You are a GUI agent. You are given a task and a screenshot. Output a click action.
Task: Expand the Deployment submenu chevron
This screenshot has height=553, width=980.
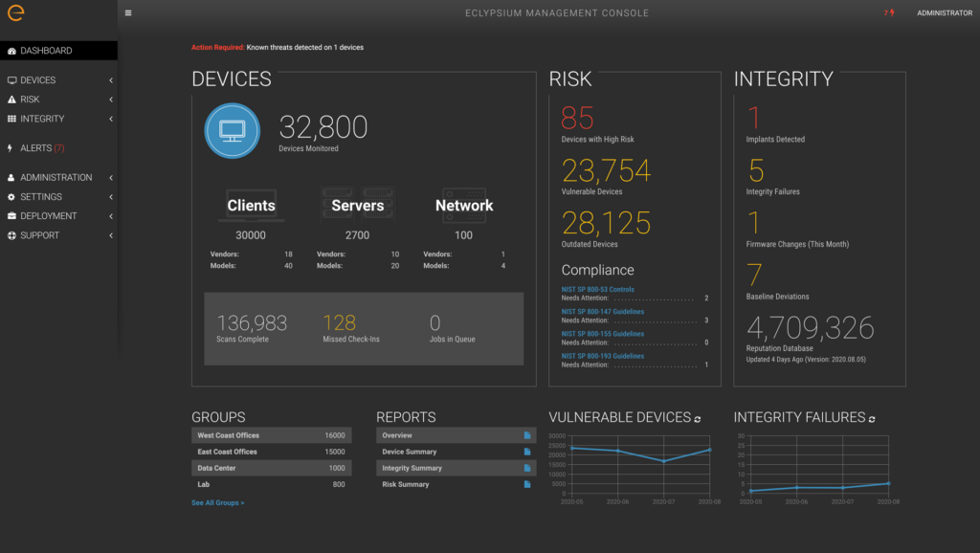(111, 216)
